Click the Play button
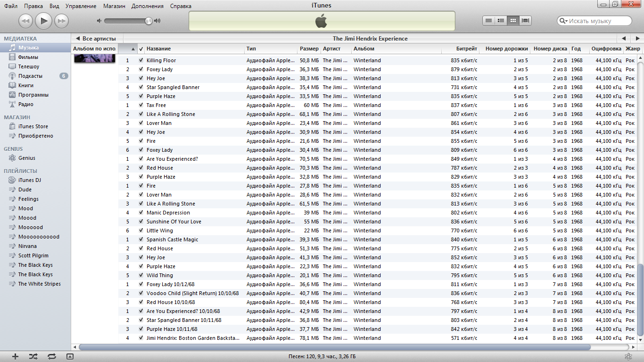The image size is (644, 362). click(44, 21)
